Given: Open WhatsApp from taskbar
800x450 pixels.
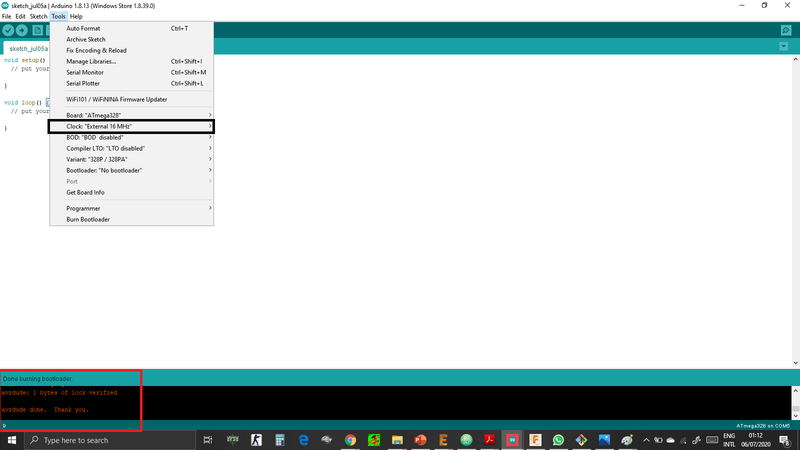Looking at the screenshot, I should [558, 440].
